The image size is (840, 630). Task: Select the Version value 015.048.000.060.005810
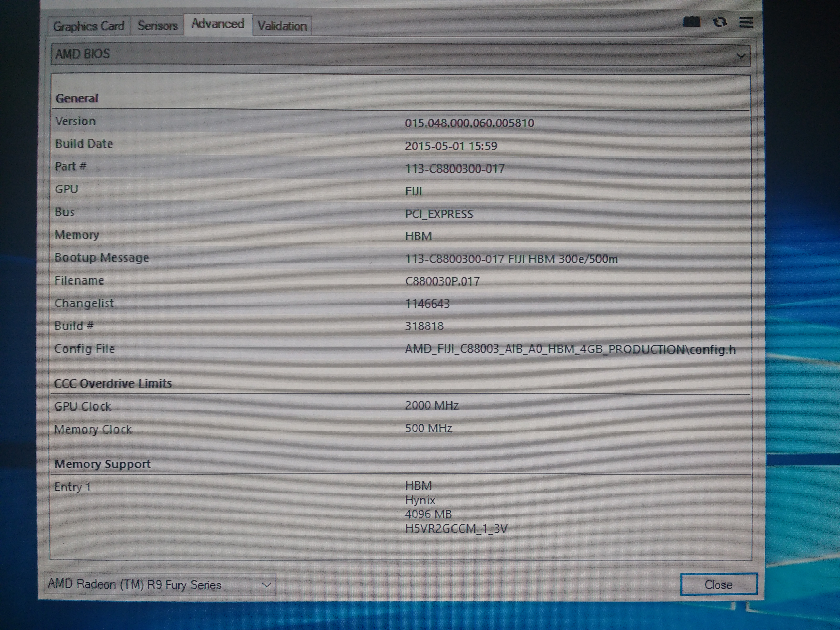click(x=469, y=123)
